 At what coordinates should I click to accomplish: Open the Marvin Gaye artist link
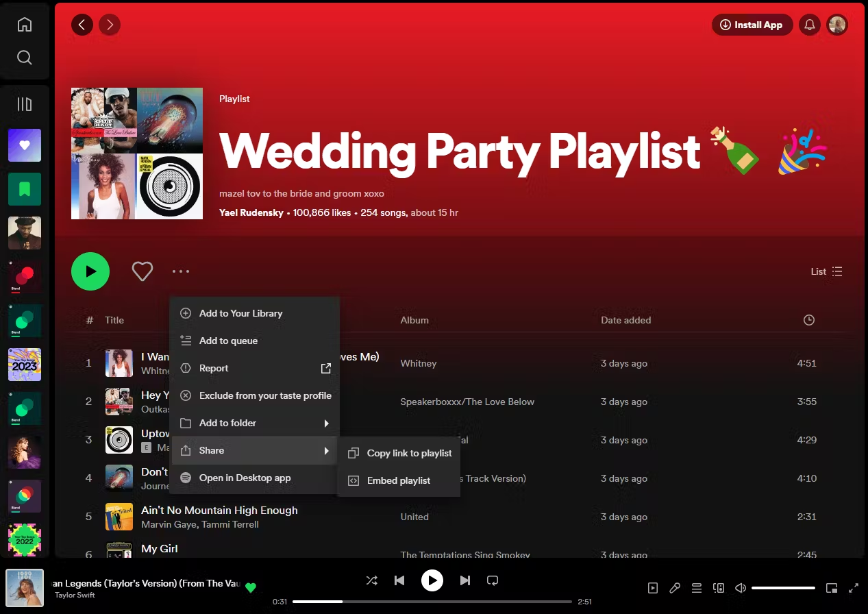tap(169, 524)
